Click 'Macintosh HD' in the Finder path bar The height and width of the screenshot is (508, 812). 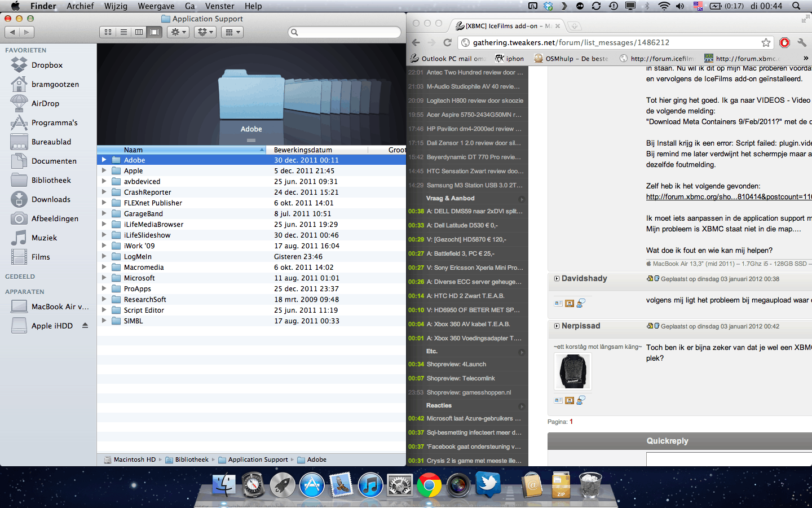[130, 459]
